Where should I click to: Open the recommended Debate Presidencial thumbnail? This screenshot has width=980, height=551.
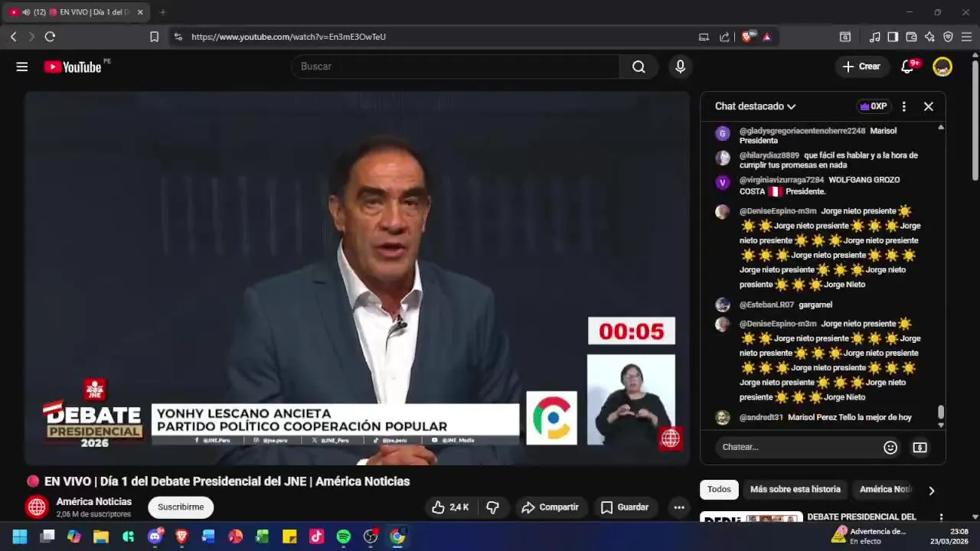751,518
